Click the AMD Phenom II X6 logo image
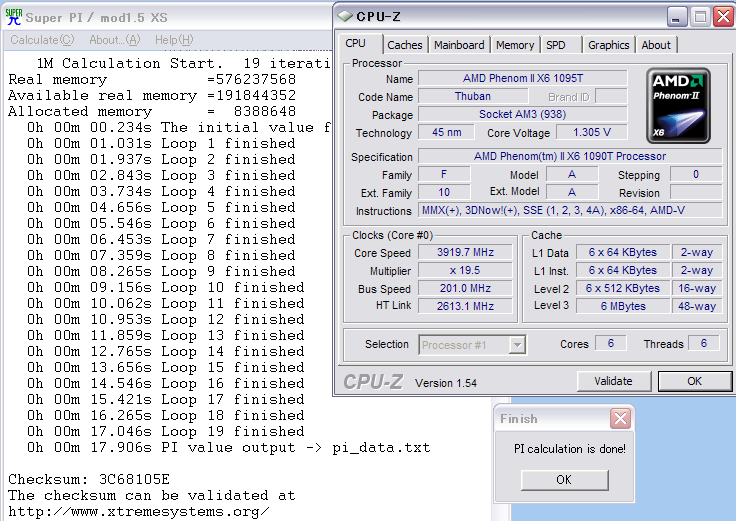Screen dimensions: 736x521 pyautogui.click(x=678, y=106)
